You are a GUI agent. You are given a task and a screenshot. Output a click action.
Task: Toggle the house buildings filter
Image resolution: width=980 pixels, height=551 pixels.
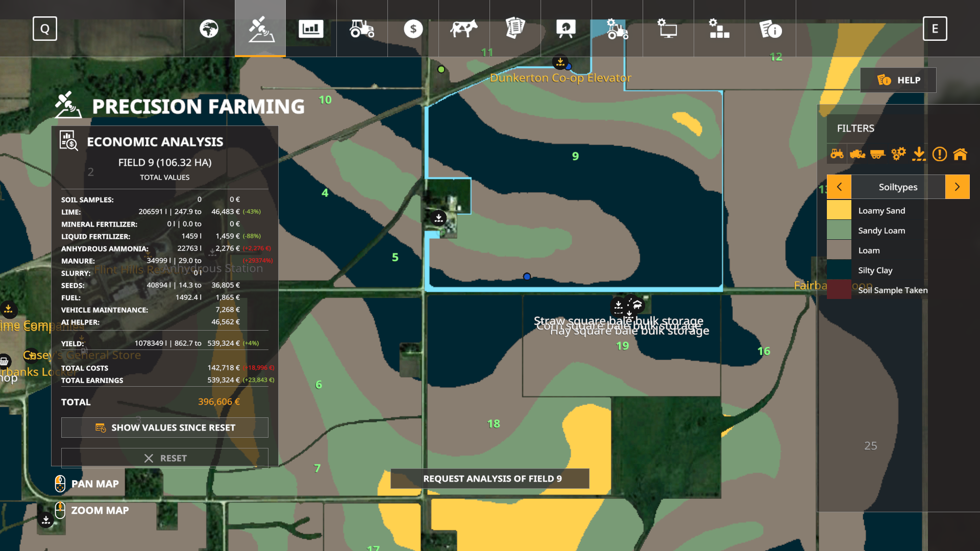[960, 154]
